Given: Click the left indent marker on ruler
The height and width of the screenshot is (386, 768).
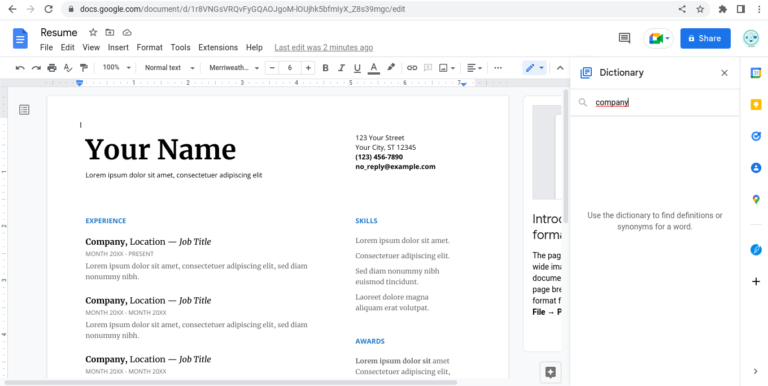Looking at the screenshot, I should point(80,84).
